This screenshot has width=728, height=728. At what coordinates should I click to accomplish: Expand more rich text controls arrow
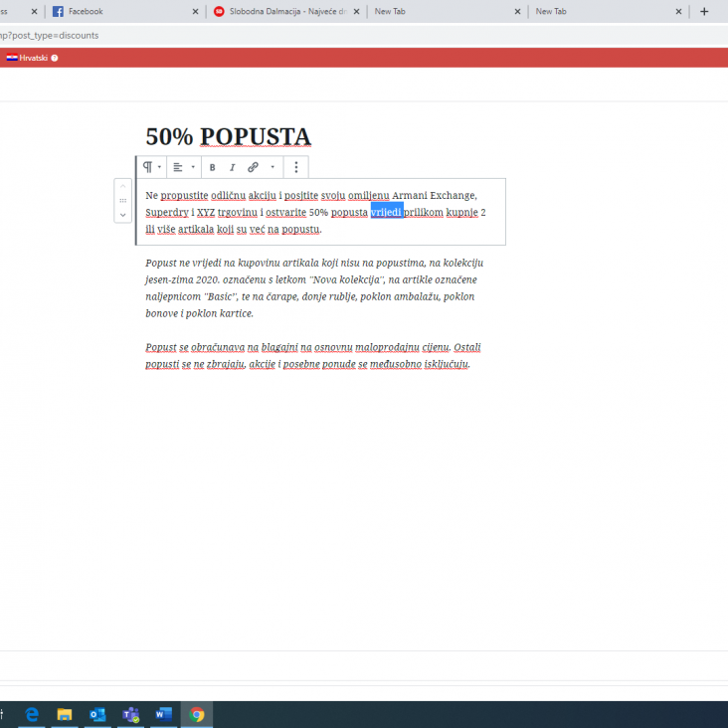(x=273, y=167)
